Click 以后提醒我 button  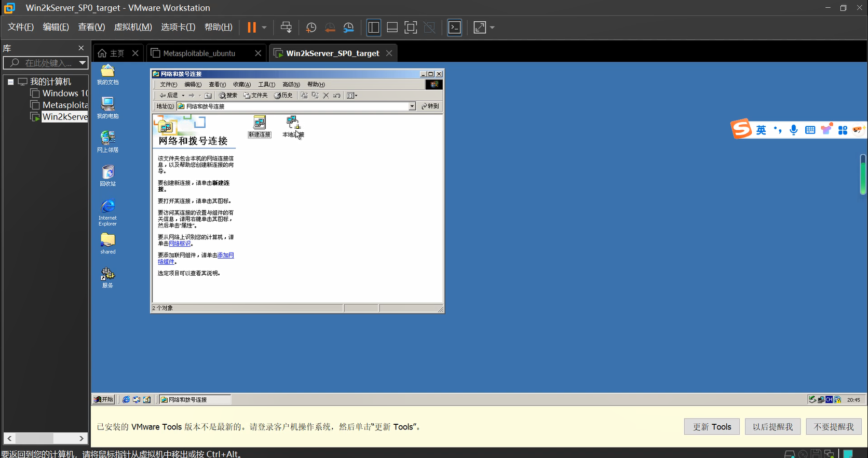(772, 427)
